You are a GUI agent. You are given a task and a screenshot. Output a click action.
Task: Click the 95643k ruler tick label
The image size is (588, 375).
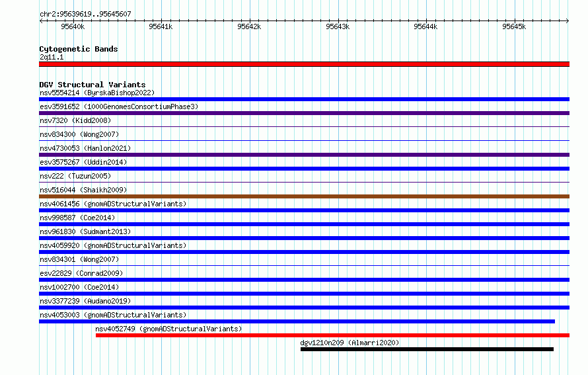pyautogui.click(x=338, y=26)
